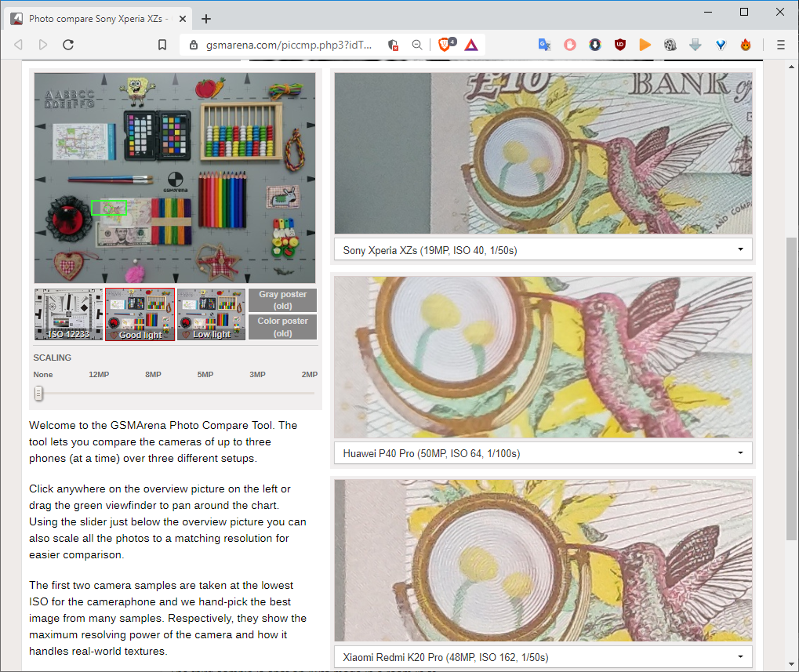Open the Xiaomi Redmi K20 Pro dropdown

pyautogui.click(x=543, y=657)
